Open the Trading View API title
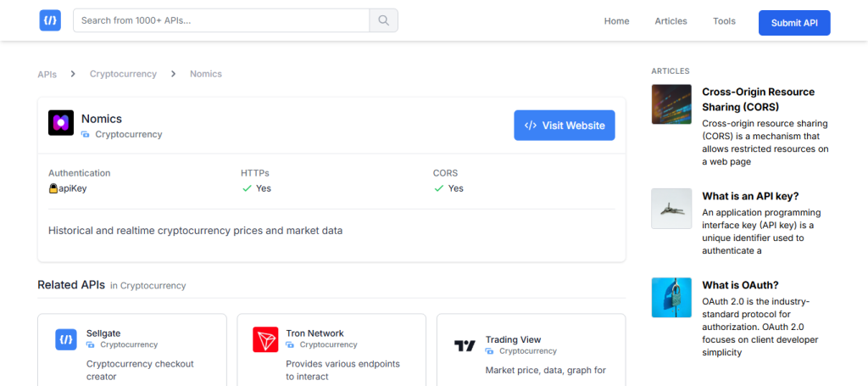 (513, 339)
